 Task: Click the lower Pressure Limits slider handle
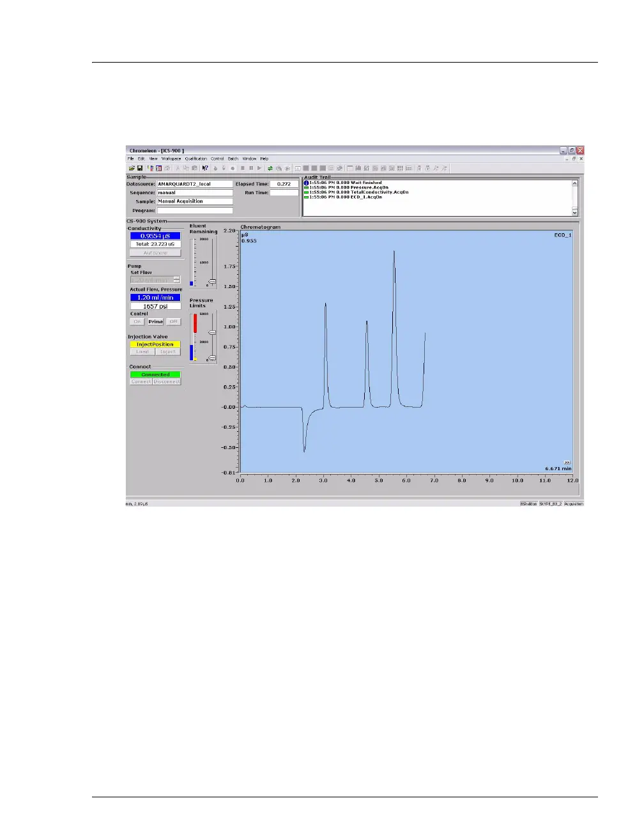coord(212,358)
